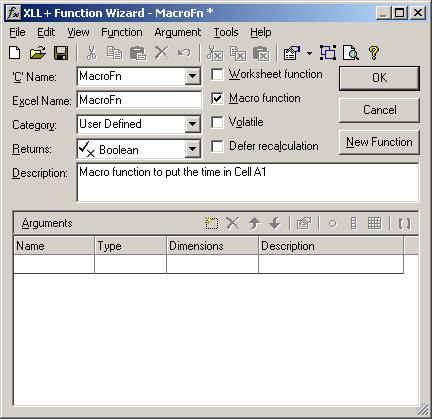The height and width of the screenshot is (419, 432).
Task: Move argument up arrow icon
Action: (254, 223)
